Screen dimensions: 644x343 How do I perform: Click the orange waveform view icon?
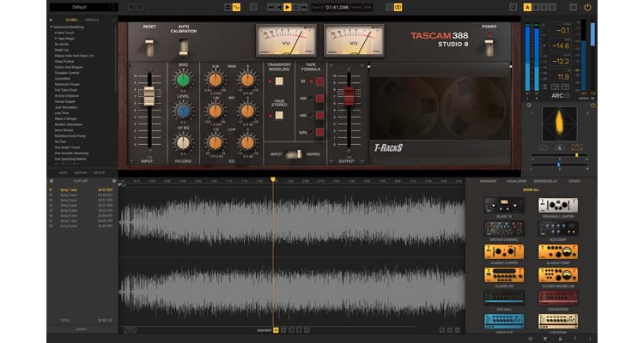click(x=236, y=7)
